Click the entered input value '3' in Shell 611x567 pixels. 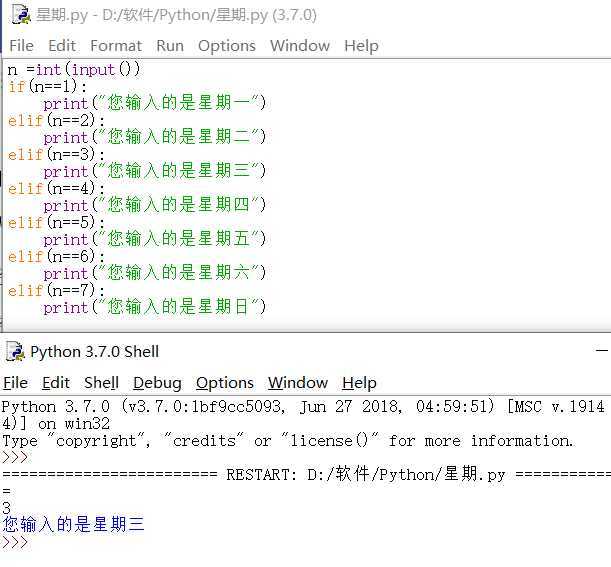[7, 507]
